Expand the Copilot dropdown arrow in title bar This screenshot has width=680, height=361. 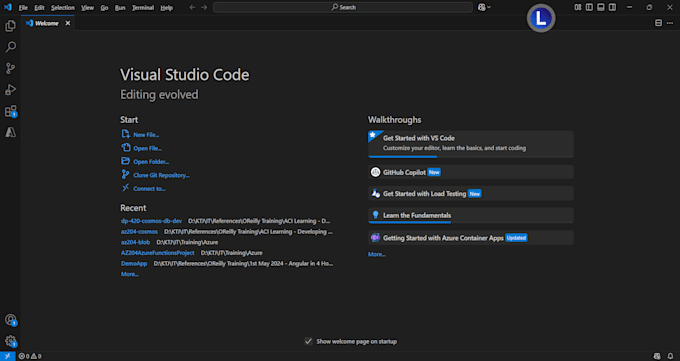[x=489, y=7]
